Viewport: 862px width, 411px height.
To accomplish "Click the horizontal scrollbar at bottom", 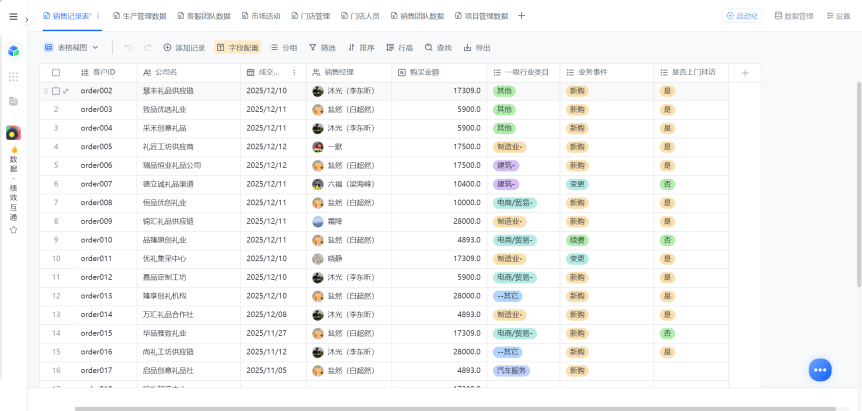I will point(455,409).
